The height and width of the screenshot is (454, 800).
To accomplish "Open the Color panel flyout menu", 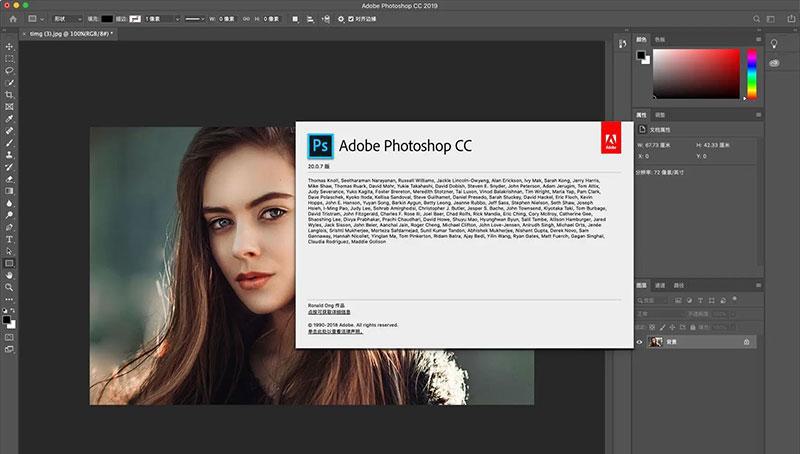I will [x=757, y=39].
